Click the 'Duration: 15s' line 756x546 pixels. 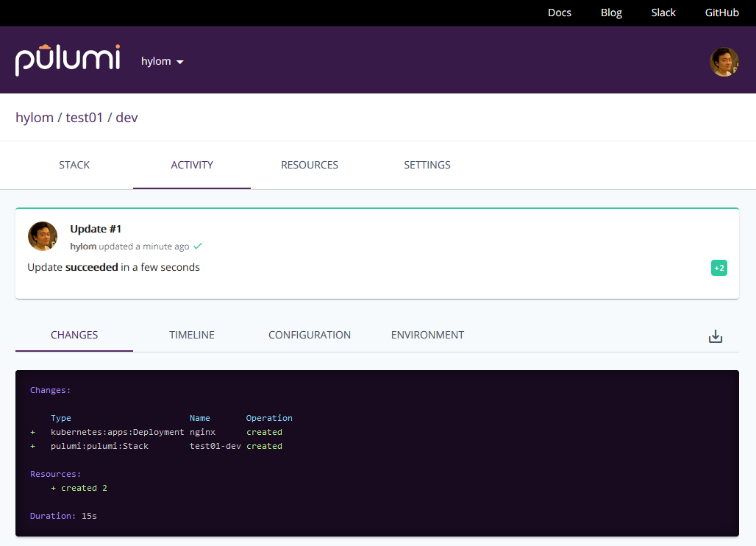click(x=63, y=516)
